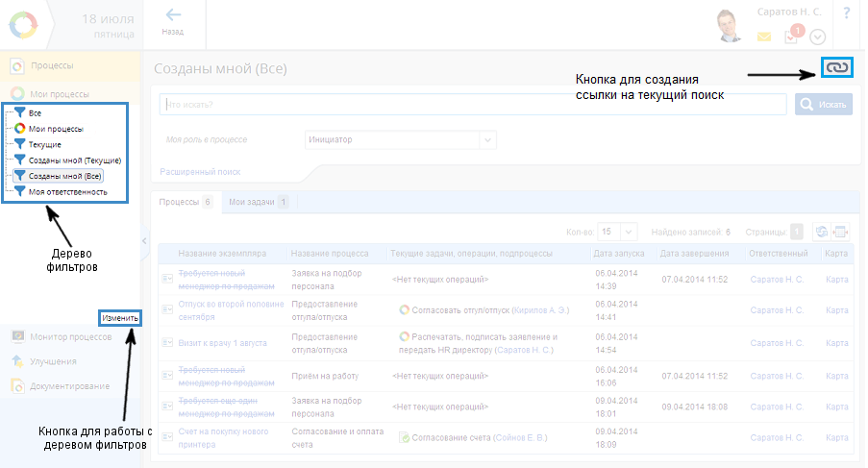Click the Изменить filter tree button
Screen dimensions: 868x468
pos(119,318)
